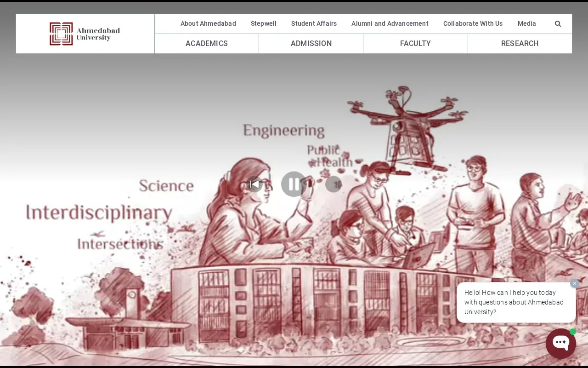Dismiss the chat greeting popup
Image resolution: width=588 pixels, height=368 pixels.
(x=575, y=283)
